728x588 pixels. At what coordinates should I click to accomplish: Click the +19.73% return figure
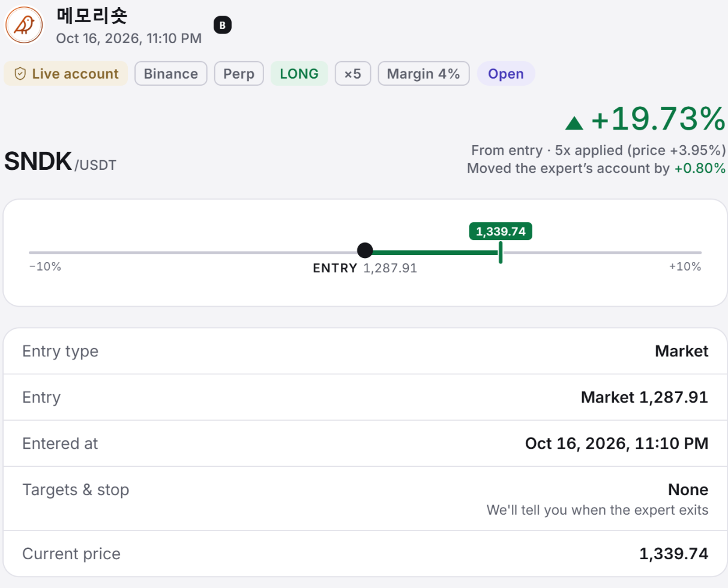point(658,119)
